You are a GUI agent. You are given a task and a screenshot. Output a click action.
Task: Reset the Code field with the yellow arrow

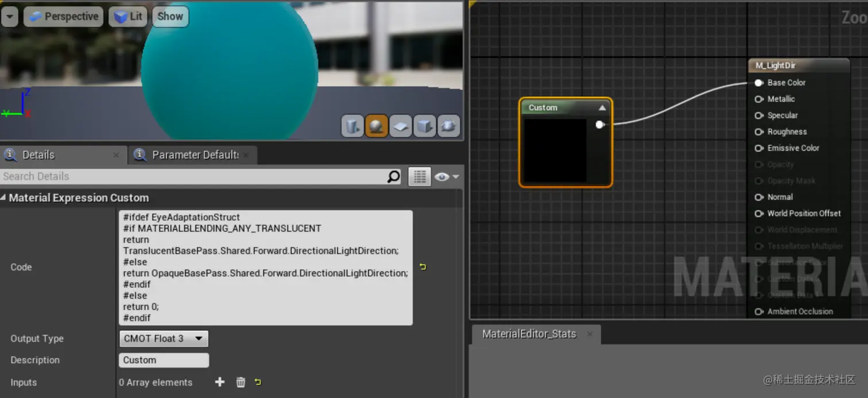coord(423,266)
